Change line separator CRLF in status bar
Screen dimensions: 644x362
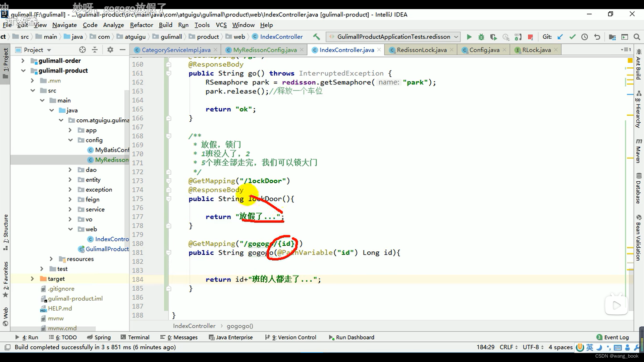508,347
